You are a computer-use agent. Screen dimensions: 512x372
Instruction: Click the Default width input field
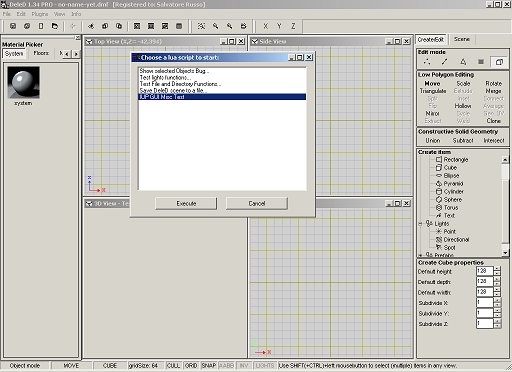point(485,292)
